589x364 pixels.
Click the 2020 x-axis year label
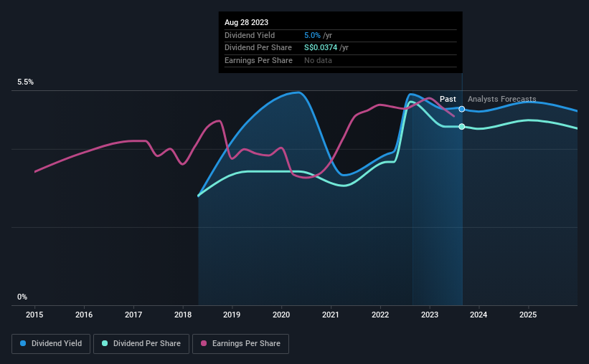tap(281, 315)
